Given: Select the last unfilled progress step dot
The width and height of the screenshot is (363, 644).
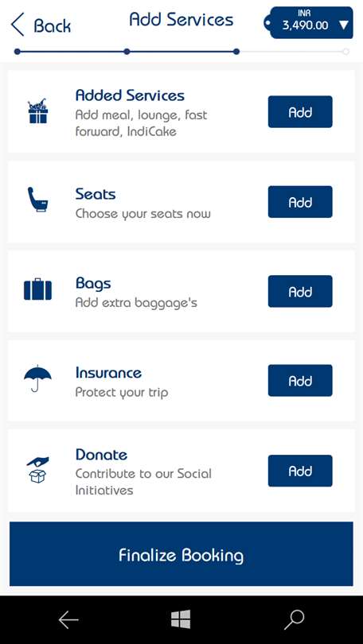Looking at the screenshot, I should (346, 52).
